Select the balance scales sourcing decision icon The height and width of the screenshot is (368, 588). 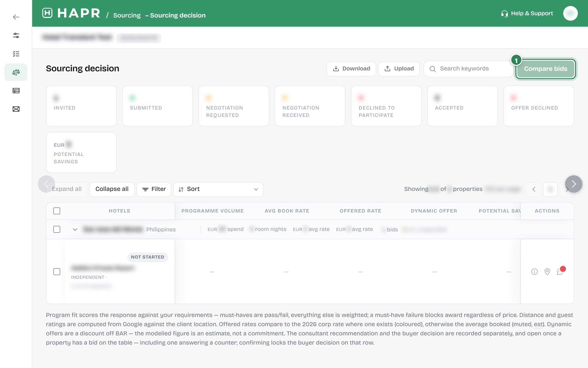(x=16, y=72)
